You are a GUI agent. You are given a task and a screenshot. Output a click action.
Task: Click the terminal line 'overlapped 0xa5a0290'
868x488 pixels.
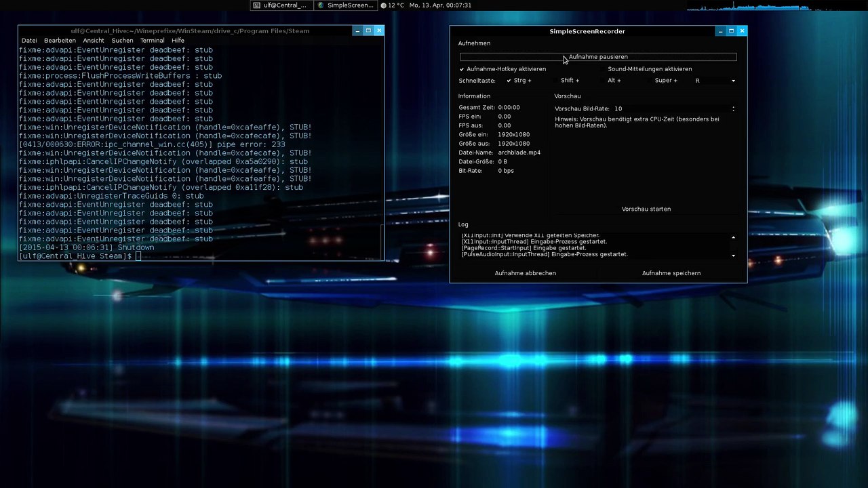[163, 162]
